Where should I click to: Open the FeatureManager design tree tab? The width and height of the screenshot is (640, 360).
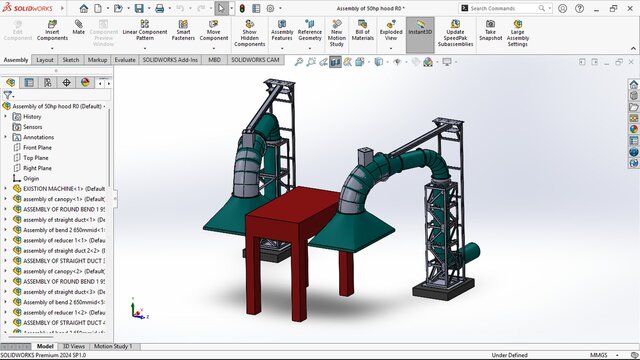(x=11, y=83)
